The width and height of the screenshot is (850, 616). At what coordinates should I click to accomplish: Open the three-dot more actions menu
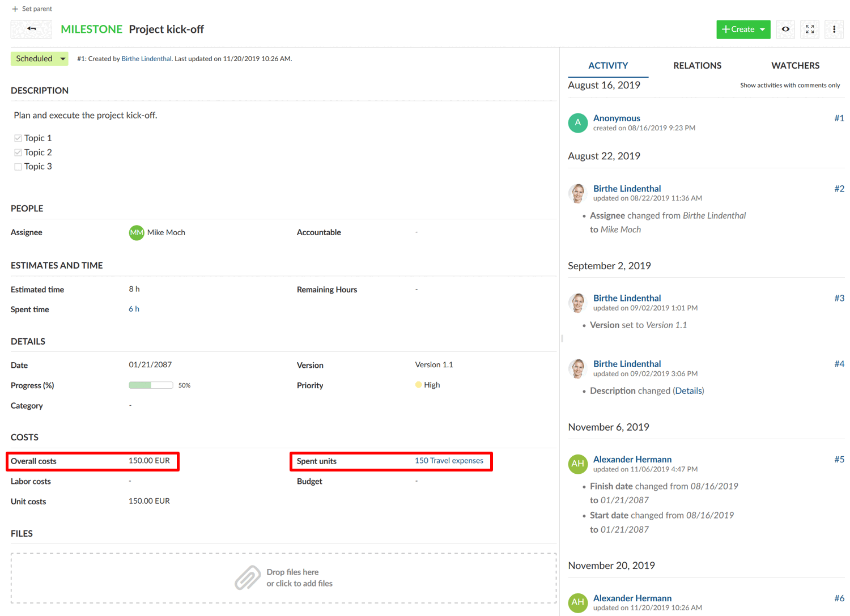834,29
